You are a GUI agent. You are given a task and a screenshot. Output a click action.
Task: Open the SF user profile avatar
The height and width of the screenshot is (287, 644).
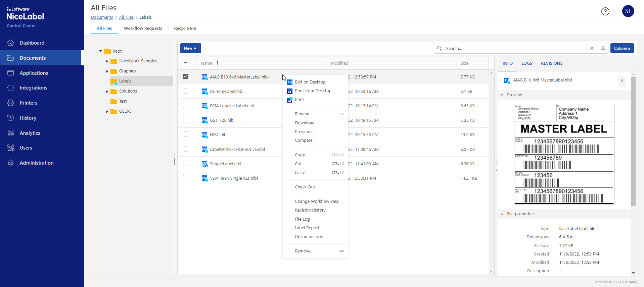[x=628, y=11]
